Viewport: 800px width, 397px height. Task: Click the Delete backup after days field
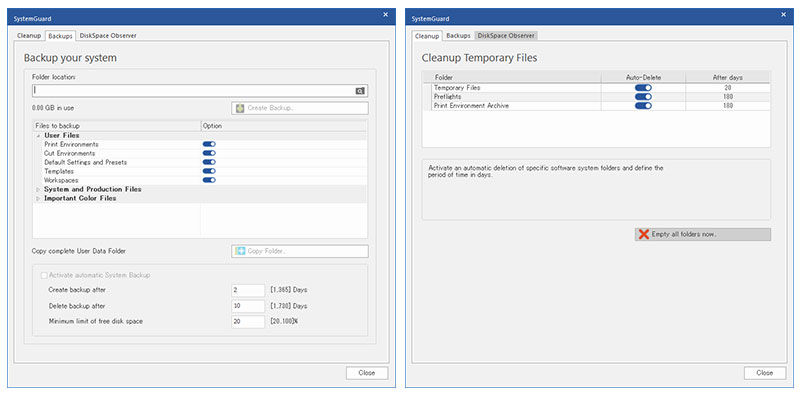pos(248,306)
